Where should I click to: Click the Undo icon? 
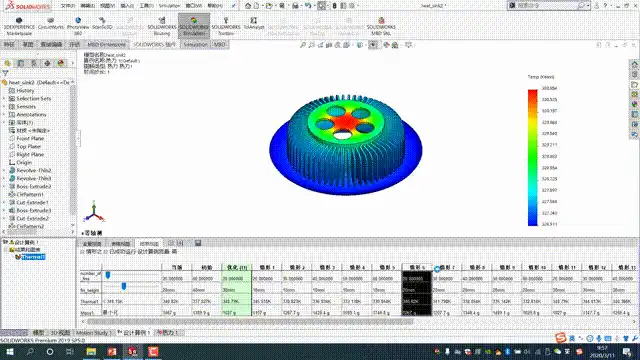(x=308, y=6)
